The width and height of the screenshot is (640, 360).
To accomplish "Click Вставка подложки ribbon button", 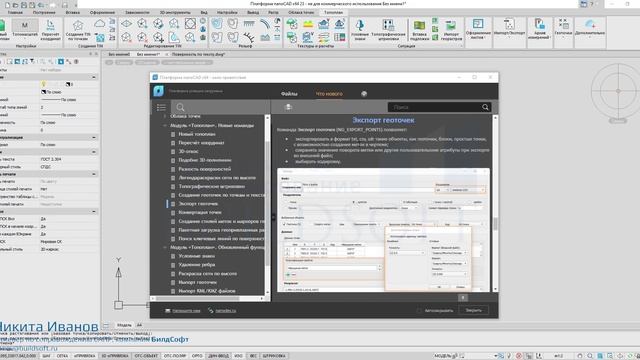I will pyautogui.click(x=419, y=30).
